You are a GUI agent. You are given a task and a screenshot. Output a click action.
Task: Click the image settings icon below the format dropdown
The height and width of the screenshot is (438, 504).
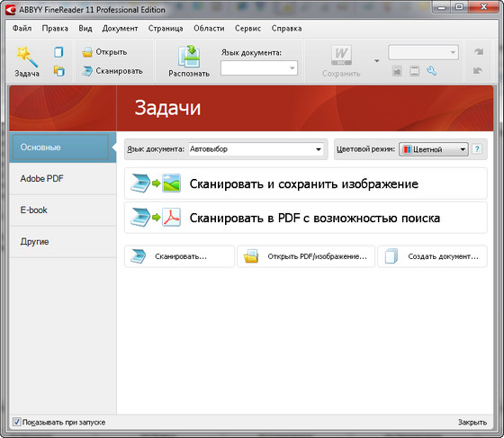[397, 71]
